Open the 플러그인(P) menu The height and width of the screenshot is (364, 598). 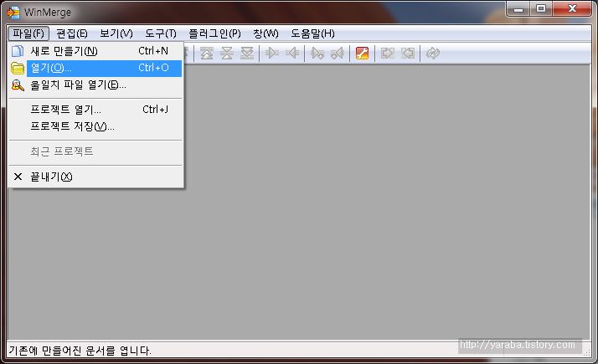coord(214,33)
